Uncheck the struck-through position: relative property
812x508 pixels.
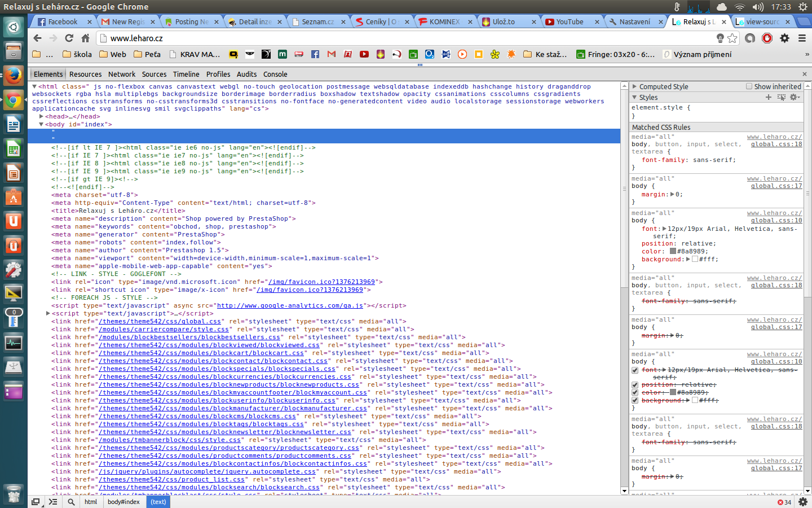coord(635,385)
